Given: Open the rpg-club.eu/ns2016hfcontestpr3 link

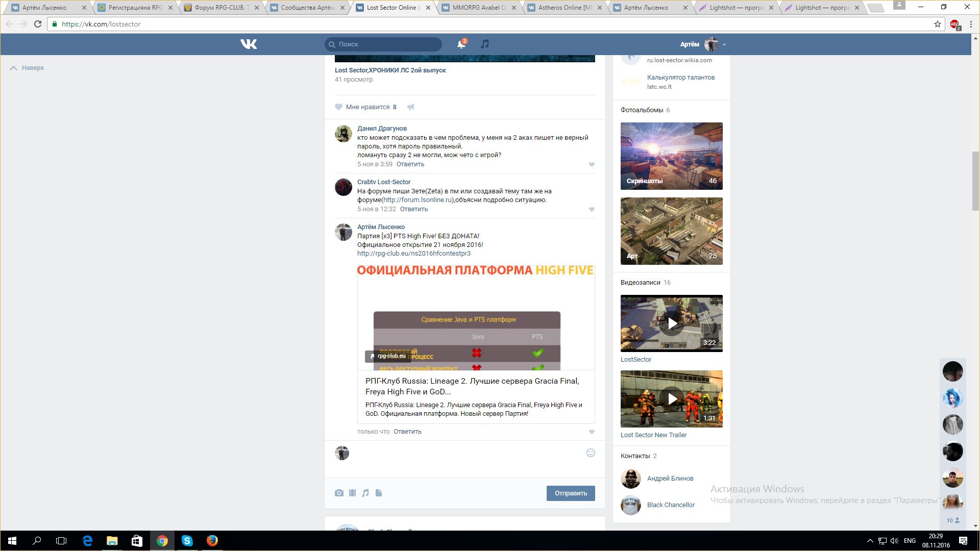Looking at the screenshot, I should (x=413, y=254).
